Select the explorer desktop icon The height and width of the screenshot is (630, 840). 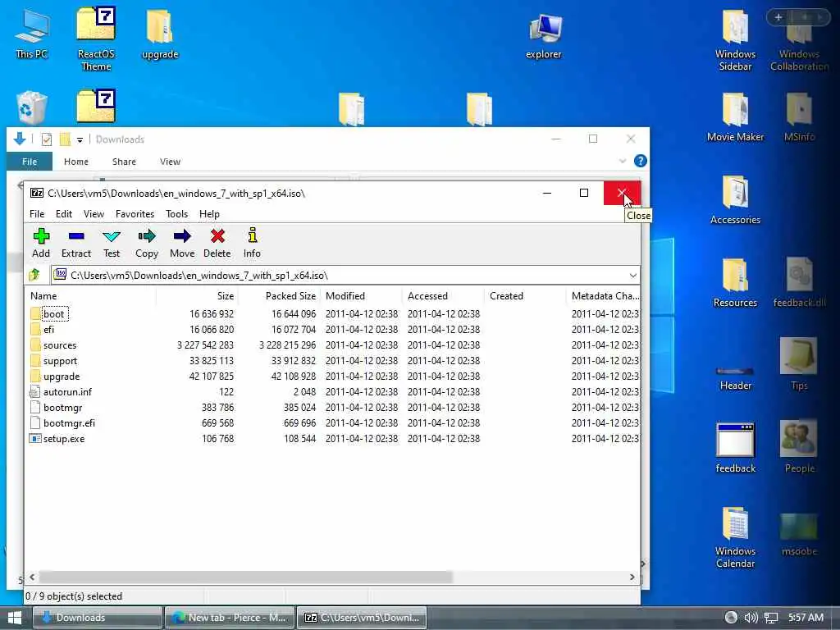tap(544, 36)
